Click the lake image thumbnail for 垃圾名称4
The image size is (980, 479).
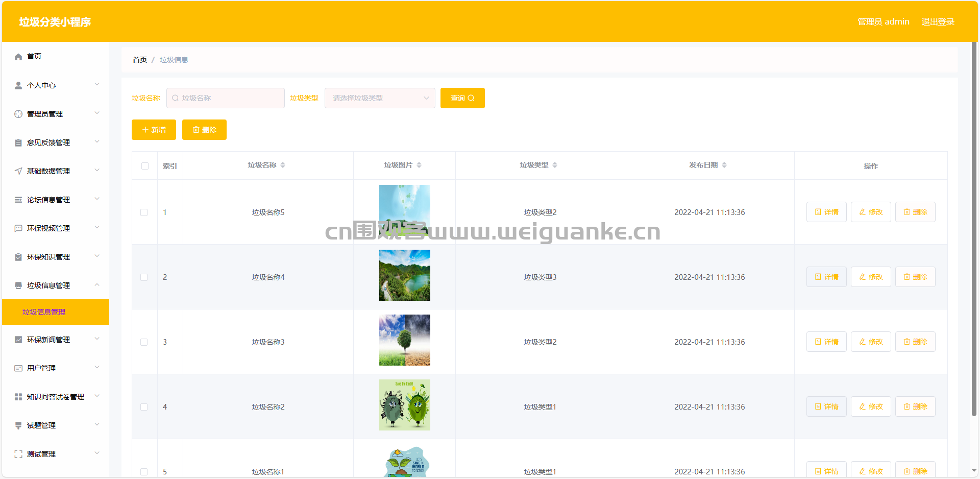click(x=405, y=275)
